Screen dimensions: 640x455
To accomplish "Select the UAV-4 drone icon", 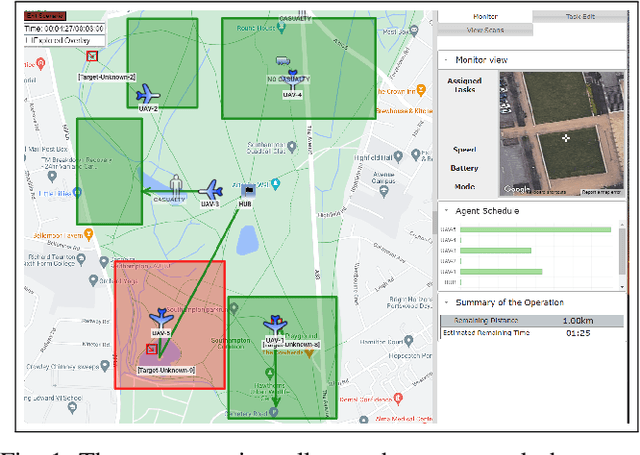I will [292, 77].
